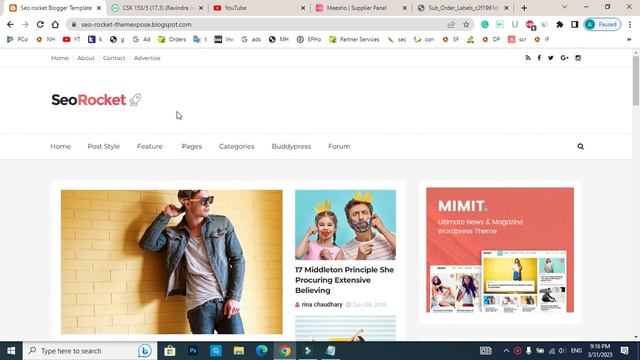Open the Partner Services bookmark
640x360 pixels.
tap(354, 39)
